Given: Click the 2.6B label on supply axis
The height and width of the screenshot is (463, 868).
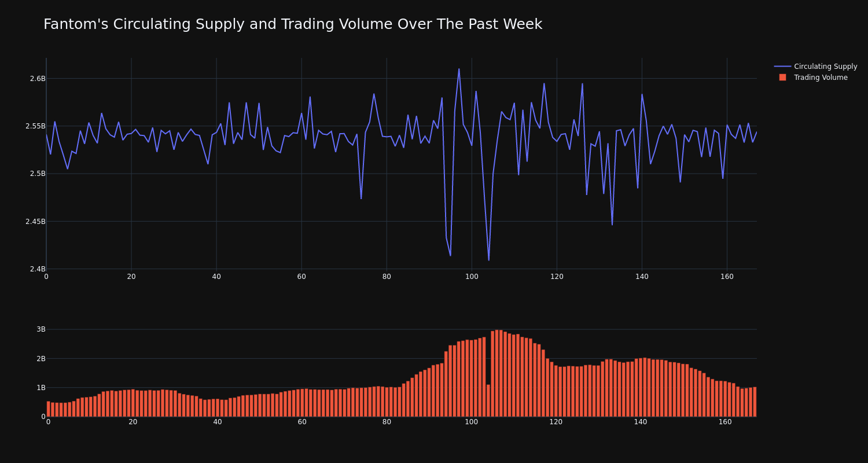Looking at the screenshot, I should [38, 79].
